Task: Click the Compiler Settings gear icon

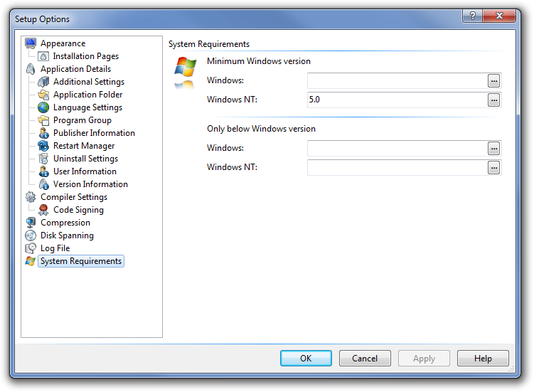Action: tap(31, 197)
